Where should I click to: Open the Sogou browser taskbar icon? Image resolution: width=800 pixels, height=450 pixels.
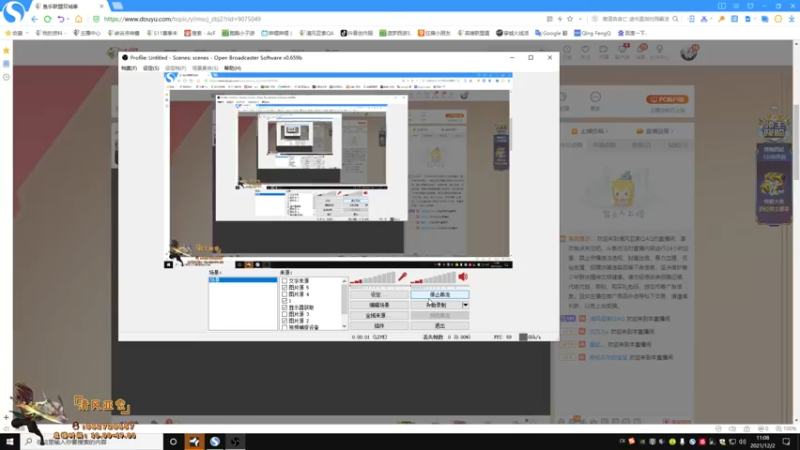click(215, 441)
